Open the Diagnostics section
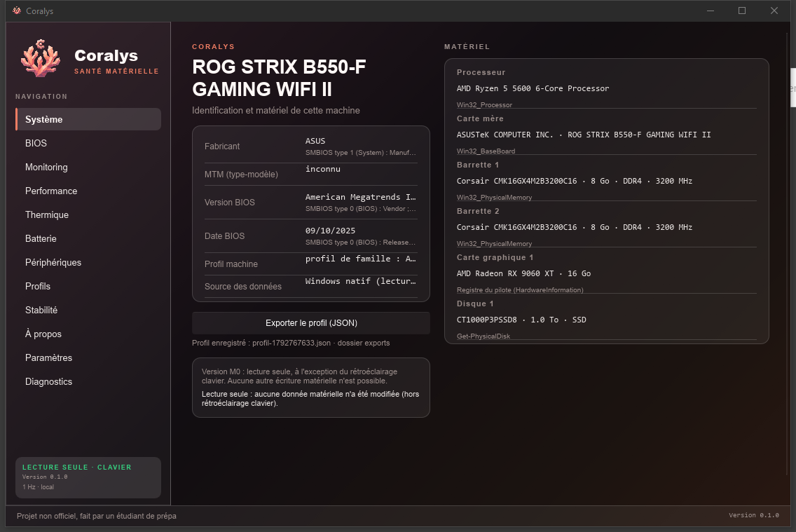The image size is (796, 532). point(88,382)
